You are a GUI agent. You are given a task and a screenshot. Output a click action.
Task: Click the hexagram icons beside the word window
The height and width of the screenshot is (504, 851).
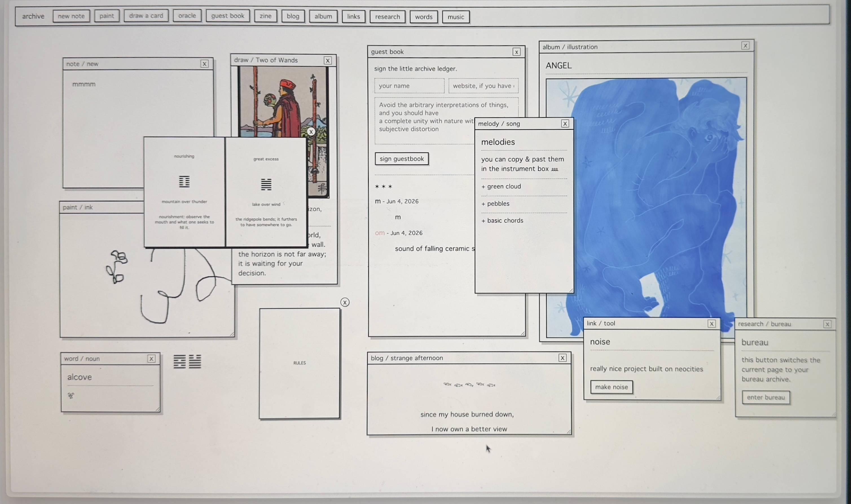coord(187,361)
